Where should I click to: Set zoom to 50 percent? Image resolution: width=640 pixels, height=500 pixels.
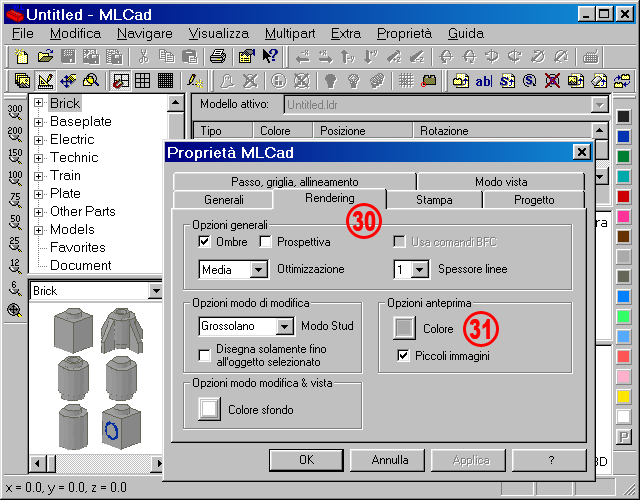[15, 222]
